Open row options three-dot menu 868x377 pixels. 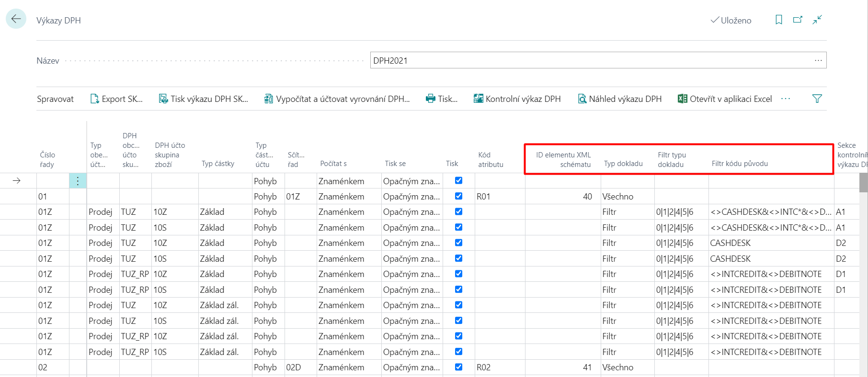(78, 181)
